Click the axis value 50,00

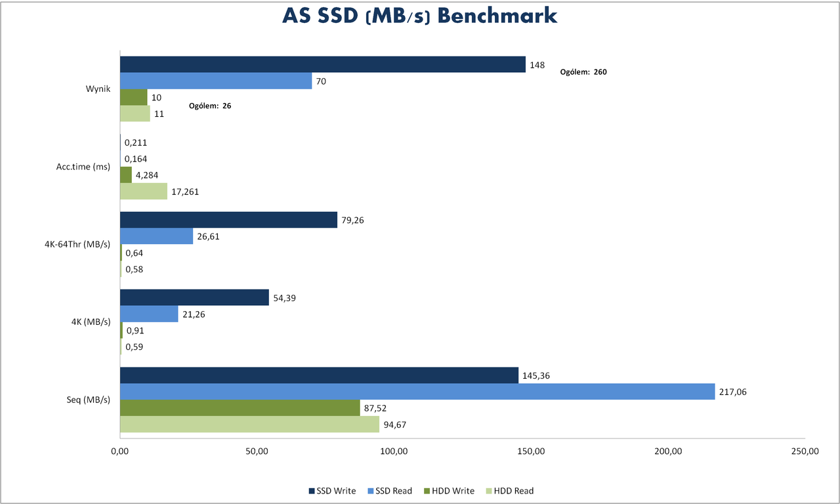pyautogui.click(x=257, y=451)
